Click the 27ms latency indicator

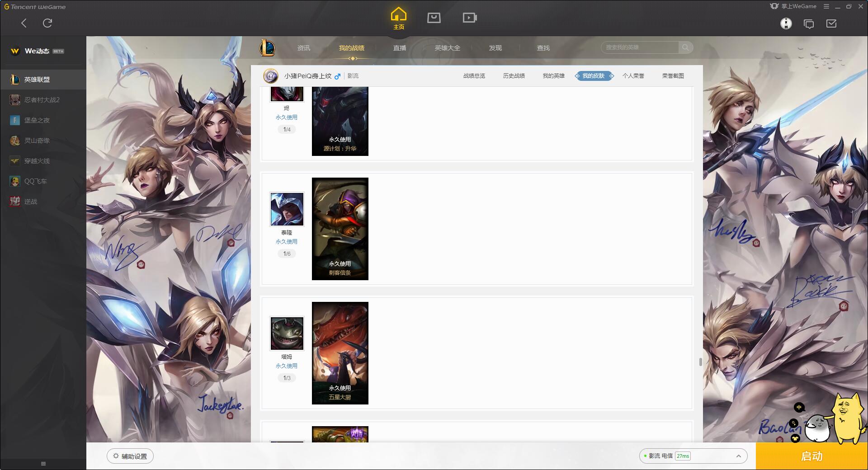683,456
